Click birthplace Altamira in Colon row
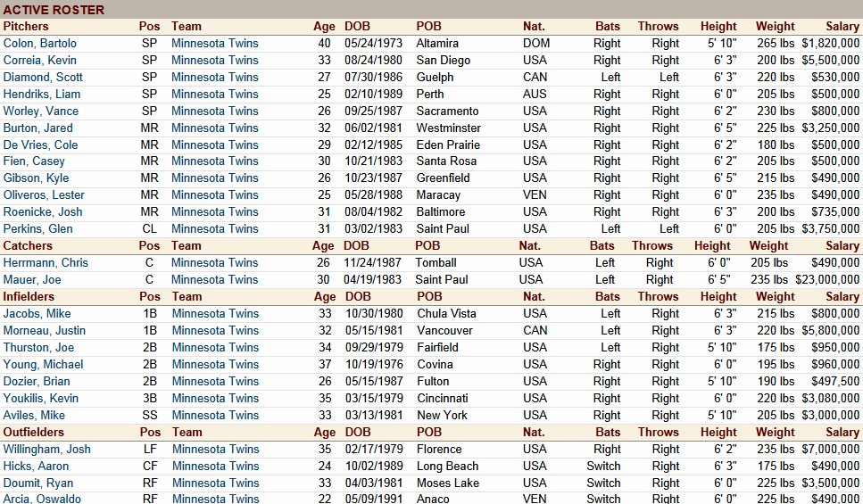The width and height of the screenshot is (863, 504). pos(437,44)
